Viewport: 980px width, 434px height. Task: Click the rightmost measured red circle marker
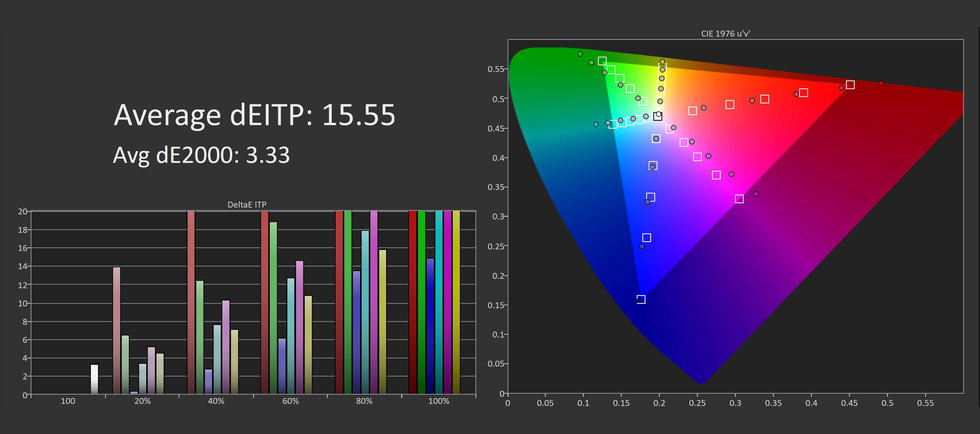(x=881, y=83)
